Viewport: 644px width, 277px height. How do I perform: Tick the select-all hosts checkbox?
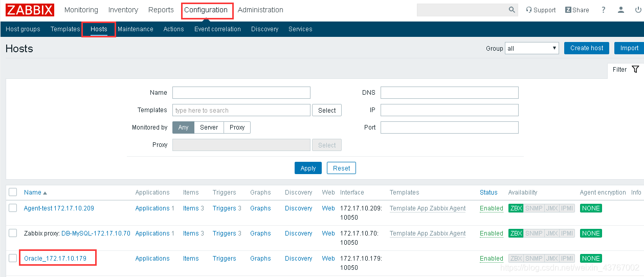pyautogui.click(x=13, y=192)
